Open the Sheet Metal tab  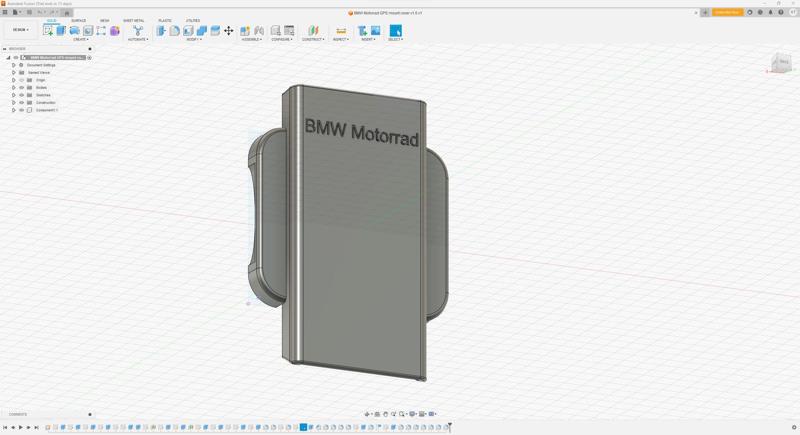click(133, 20)
